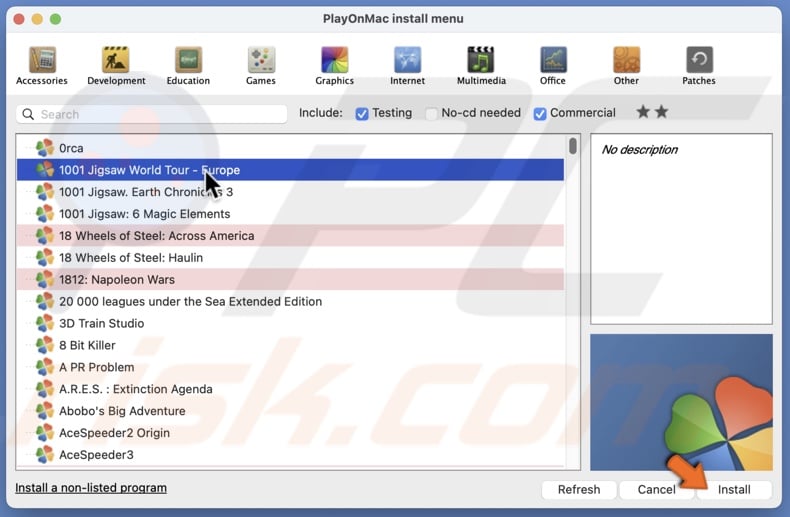Click the program list scrollbar handle
Screen dimensions: 790x517
573,146
